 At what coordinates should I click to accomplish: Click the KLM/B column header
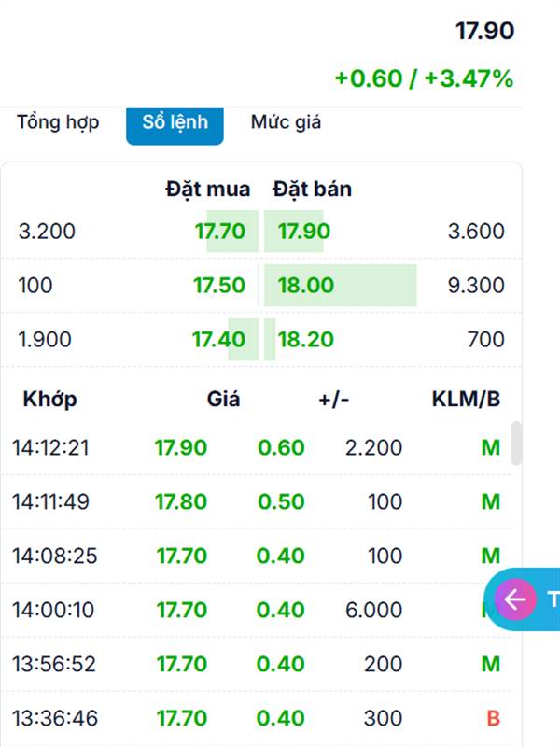466,400
